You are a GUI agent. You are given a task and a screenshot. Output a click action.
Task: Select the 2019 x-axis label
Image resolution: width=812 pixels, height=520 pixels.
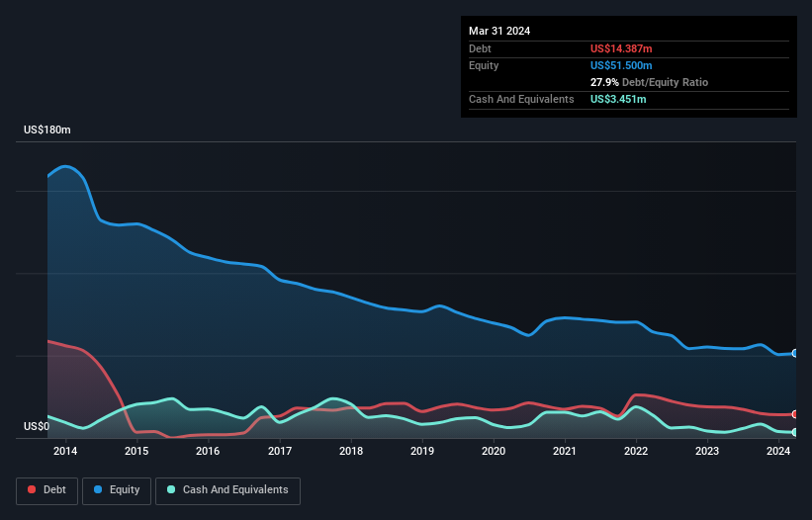422,451
